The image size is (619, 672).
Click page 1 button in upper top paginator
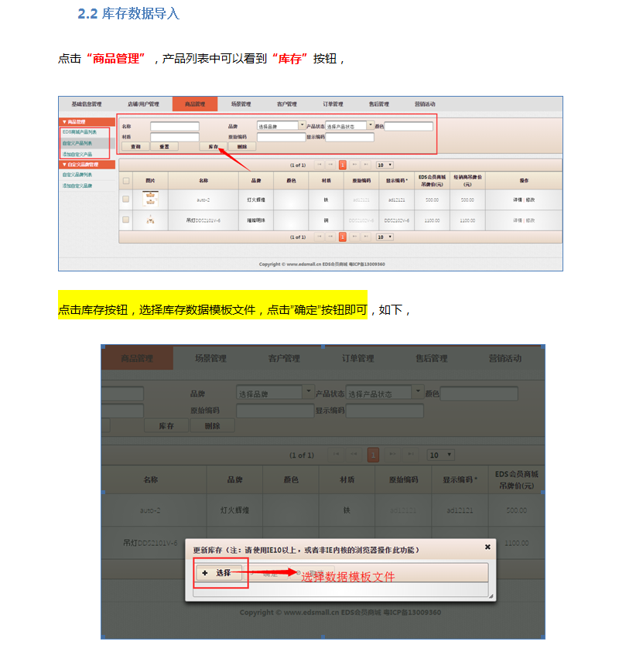tap(342, 165)
